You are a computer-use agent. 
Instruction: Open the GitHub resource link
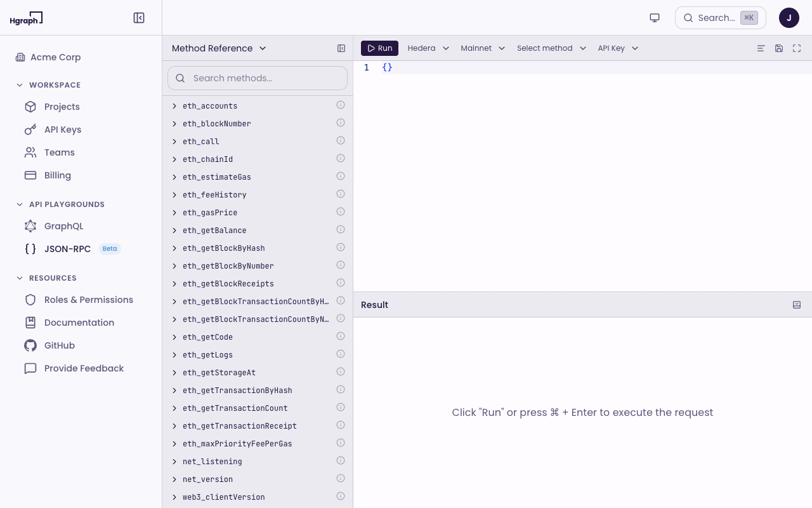[59, 345]
